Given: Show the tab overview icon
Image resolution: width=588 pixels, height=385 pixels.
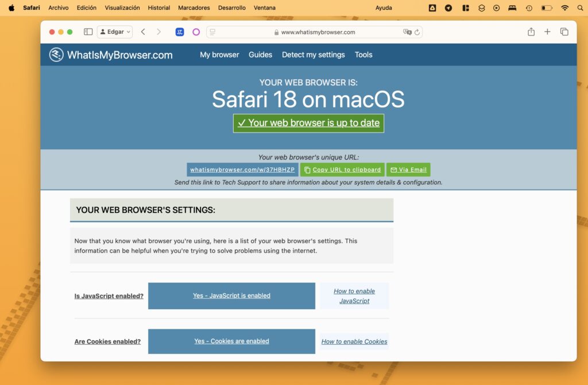Looking at the screenshot, I should (x=564, y=32).
